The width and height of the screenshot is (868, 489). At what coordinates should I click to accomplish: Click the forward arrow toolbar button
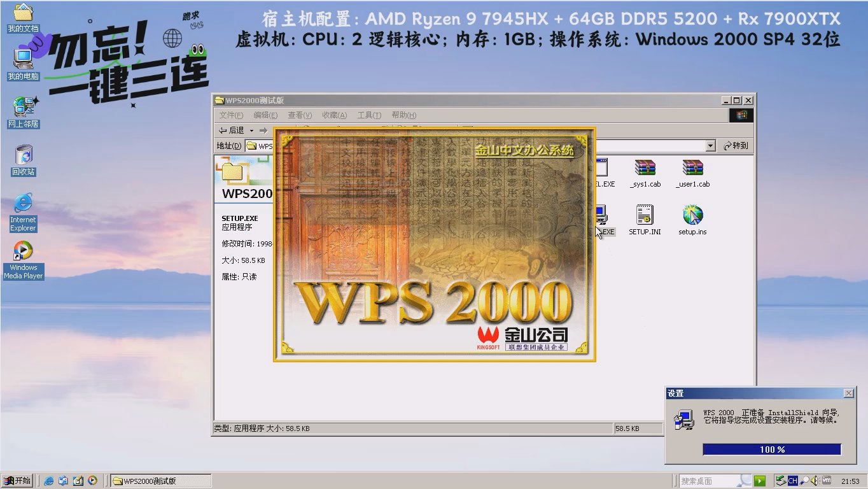point(263,131)
